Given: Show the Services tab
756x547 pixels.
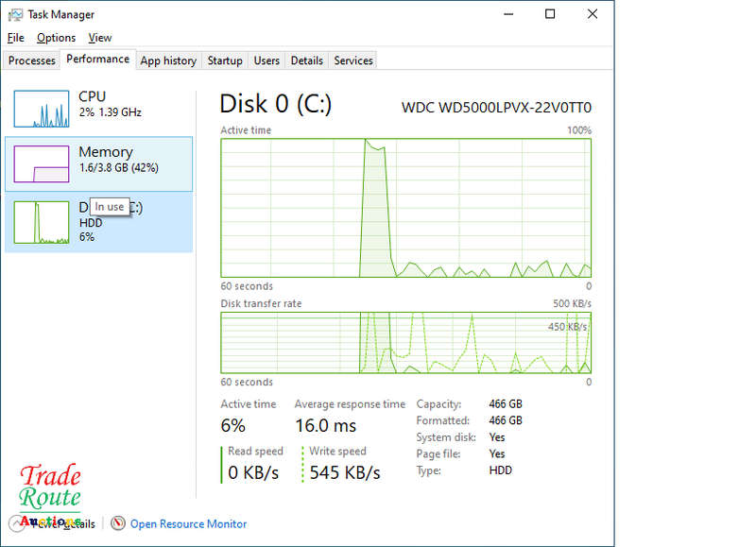Looking at the screenshot, I should tap(352, 60).
